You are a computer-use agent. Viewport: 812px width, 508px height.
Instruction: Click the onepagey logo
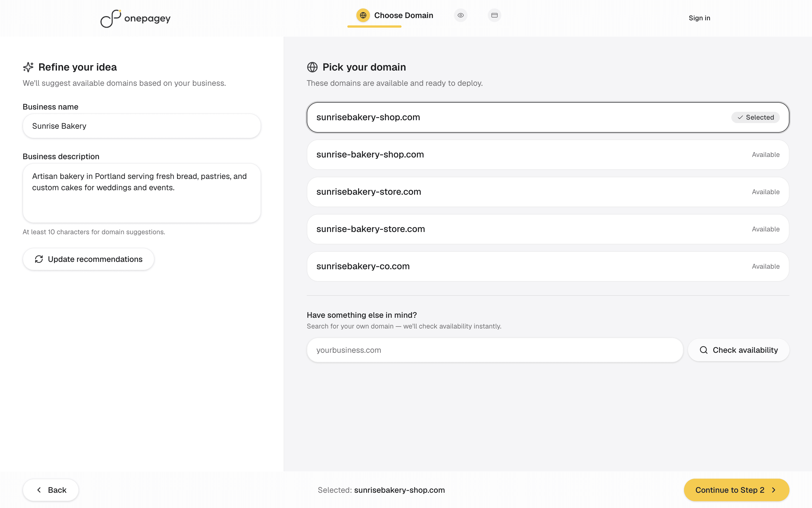(x=136, y=18)
